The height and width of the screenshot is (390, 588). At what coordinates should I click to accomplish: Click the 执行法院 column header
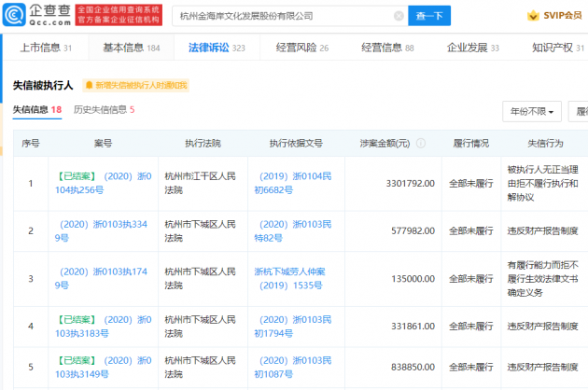203,144
